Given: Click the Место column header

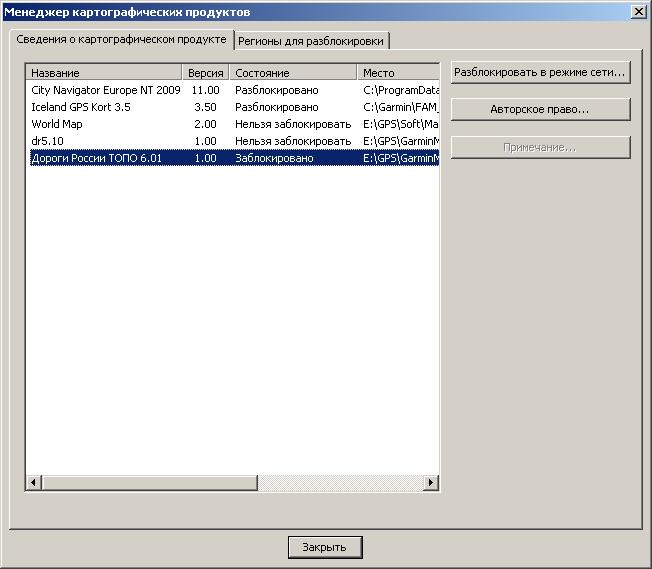Looking at the screenshot, I should tap(397, 73).
